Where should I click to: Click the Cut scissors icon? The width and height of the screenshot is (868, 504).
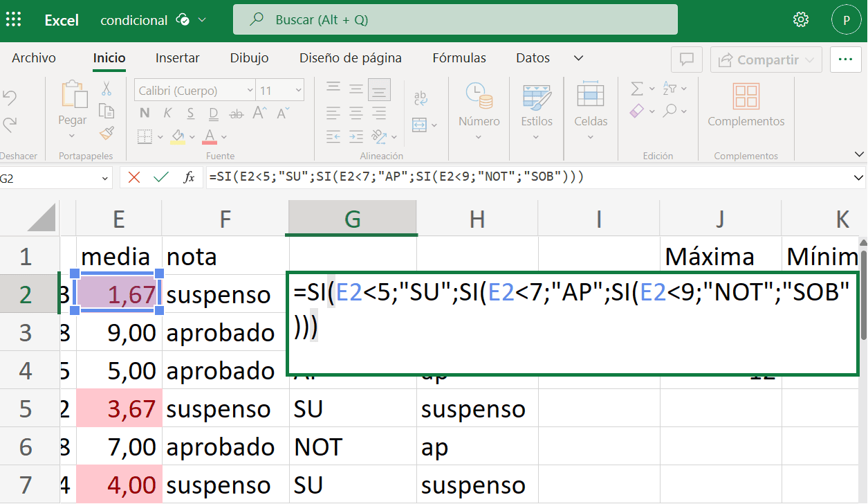(x=107, y=89)
